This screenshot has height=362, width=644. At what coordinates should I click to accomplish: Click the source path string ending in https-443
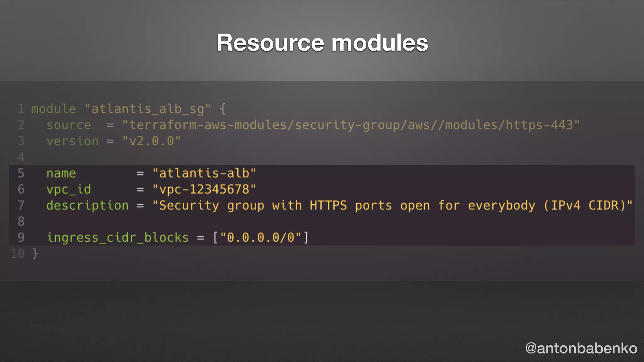pyautogui.click(x=351, y=125)
